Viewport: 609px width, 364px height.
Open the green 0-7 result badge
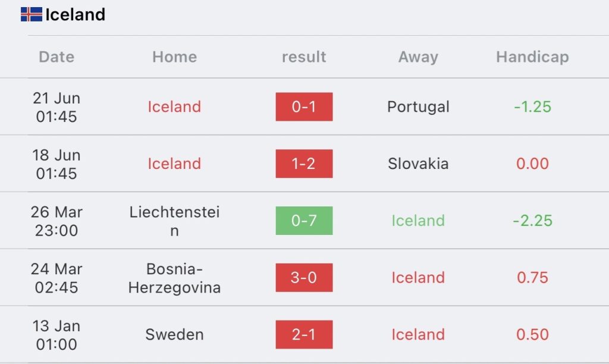click(x=304, y=221)
